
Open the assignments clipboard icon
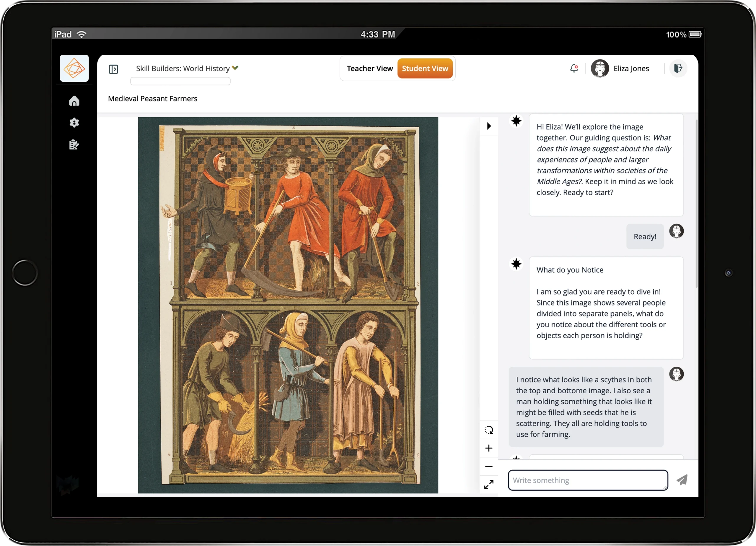click(x=74, y=145)
